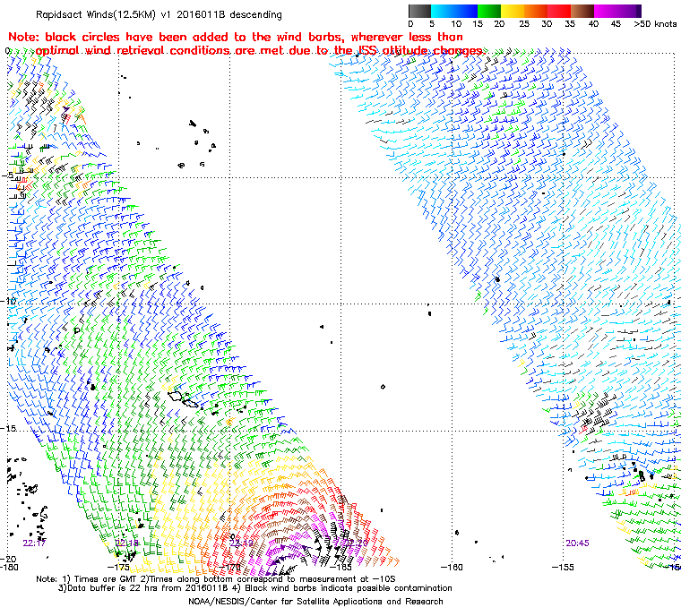Click the '-5' latitude axis label

(x=7, y=175)
